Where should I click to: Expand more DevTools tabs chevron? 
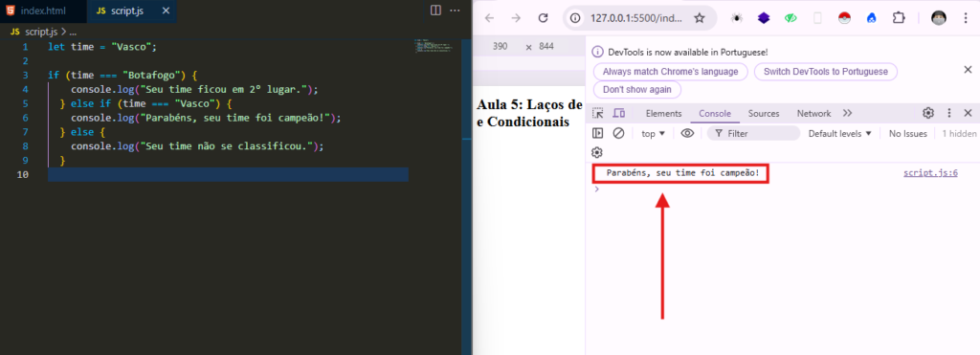click(x=848, y=113)
